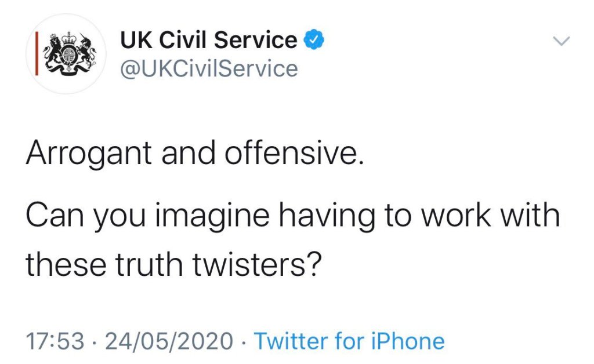Expand the tweet options chevron menu
Screen dimensions: 594x364
562,41
